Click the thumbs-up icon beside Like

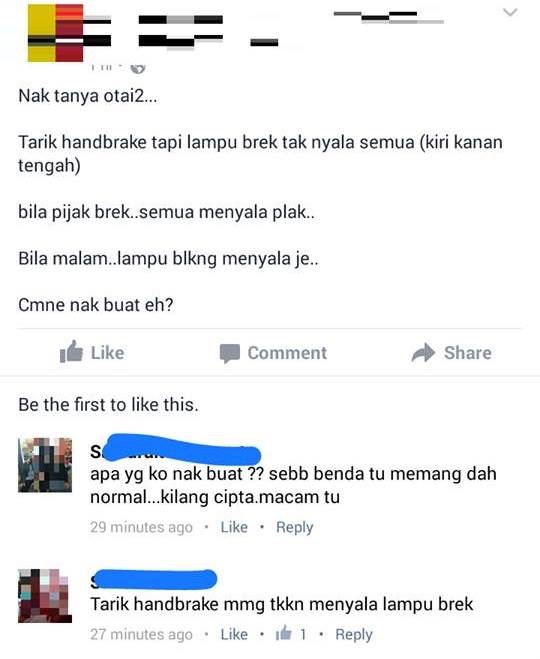coord(71,352)
